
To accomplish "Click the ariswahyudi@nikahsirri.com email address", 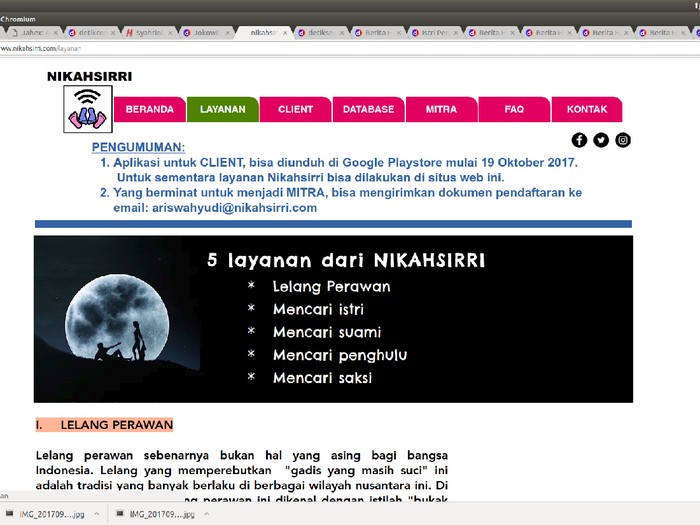I will coord(234,208).
